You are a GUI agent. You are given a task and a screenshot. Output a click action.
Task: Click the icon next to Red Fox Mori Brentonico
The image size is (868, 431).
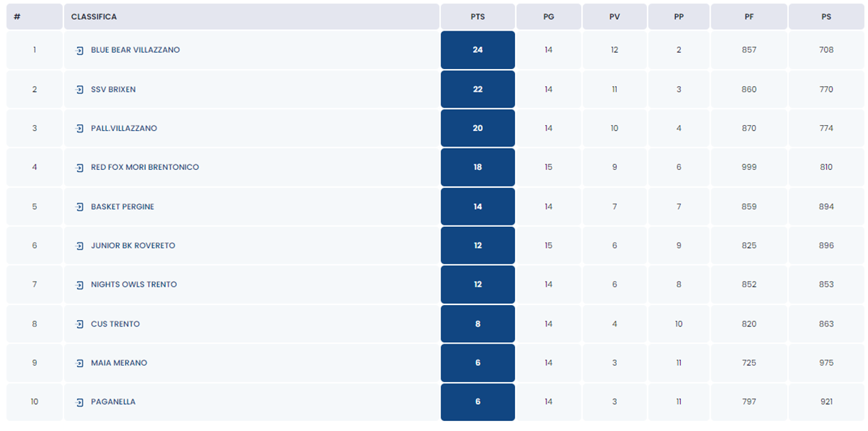[x=80, y=168]
